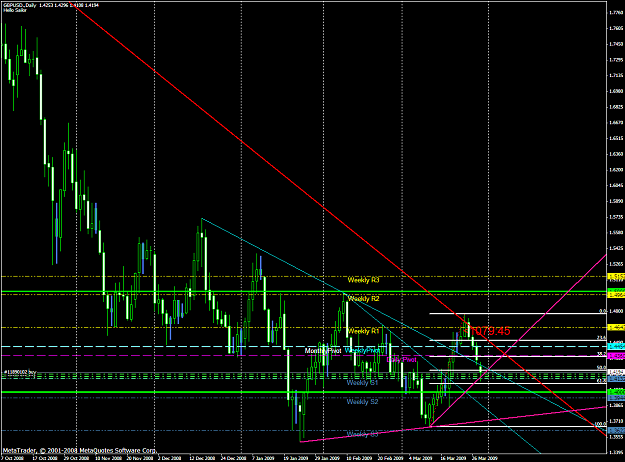This screenshot has width=625, height=462.
Task: Select the "Weekly S2" support label
Action: [362, 402]
